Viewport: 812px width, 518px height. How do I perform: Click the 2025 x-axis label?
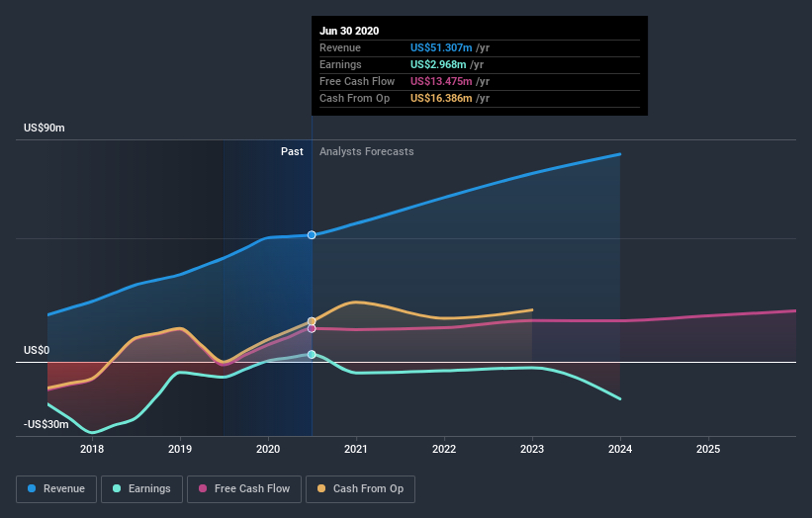point(708,449)
